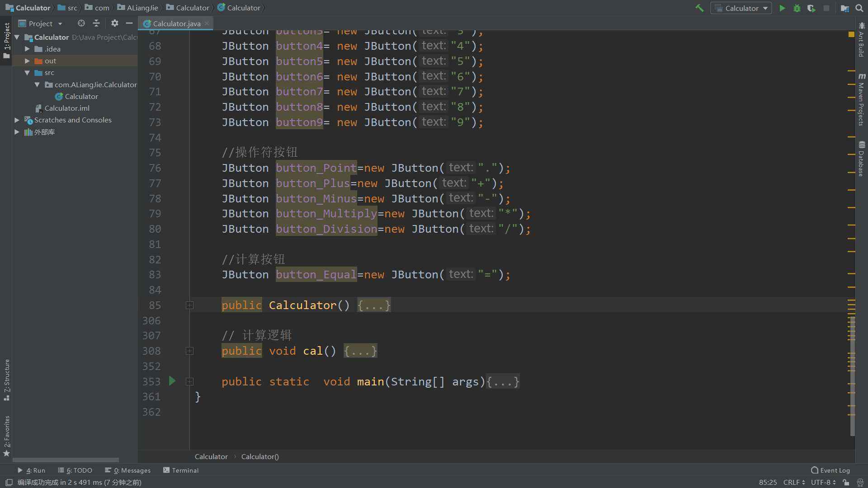Select the Calculator run configuration dropdown

(x=741, y=8)
